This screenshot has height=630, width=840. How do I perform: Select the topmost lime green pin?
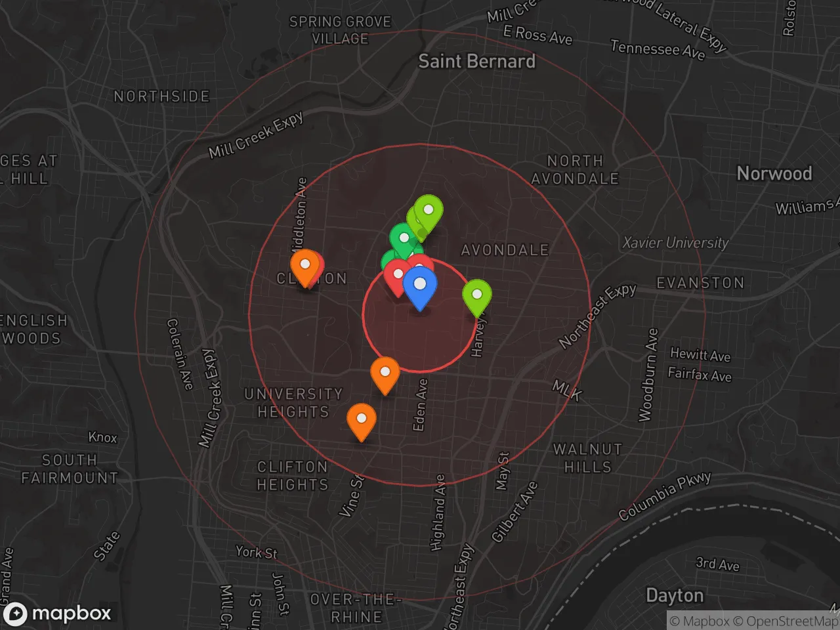pos(429,212)
